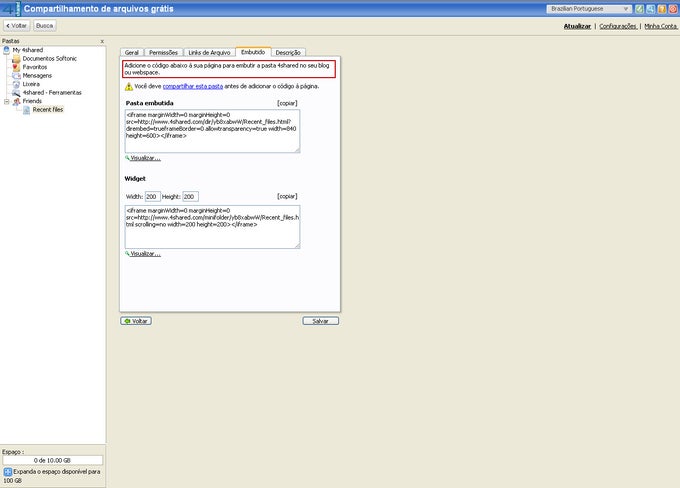Screen dimensions: 680x488
Task: Click the red lifebuoy icon in title bar
Action: pyautogui.click(x=673, y=9)
